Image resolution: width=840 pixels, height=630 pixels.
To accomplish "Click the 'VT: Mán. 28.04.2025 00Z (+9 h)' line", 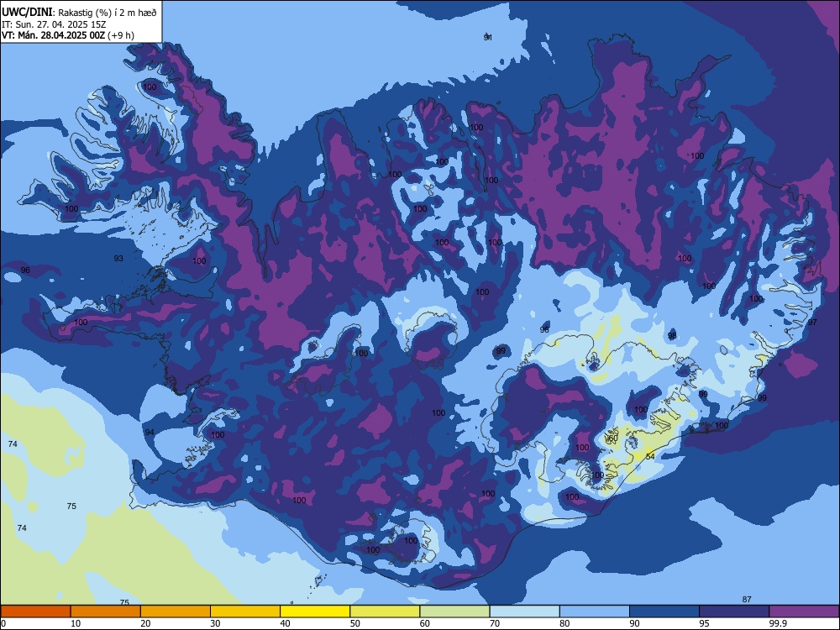I will coord(68,35).
